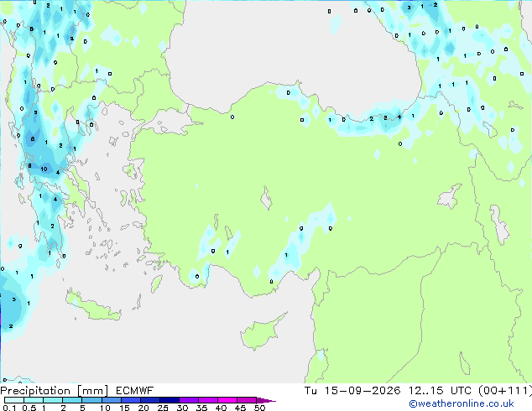Click the 50 label on the legend scale
The width and height of the screenshot is (532, 411).
click(260, 408)
